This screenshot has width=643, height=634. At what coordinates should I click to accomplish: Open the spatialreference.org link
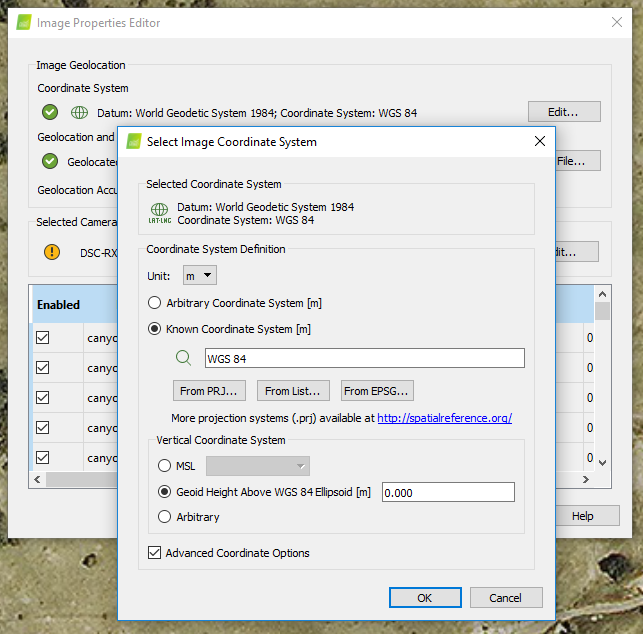(444, 418)
